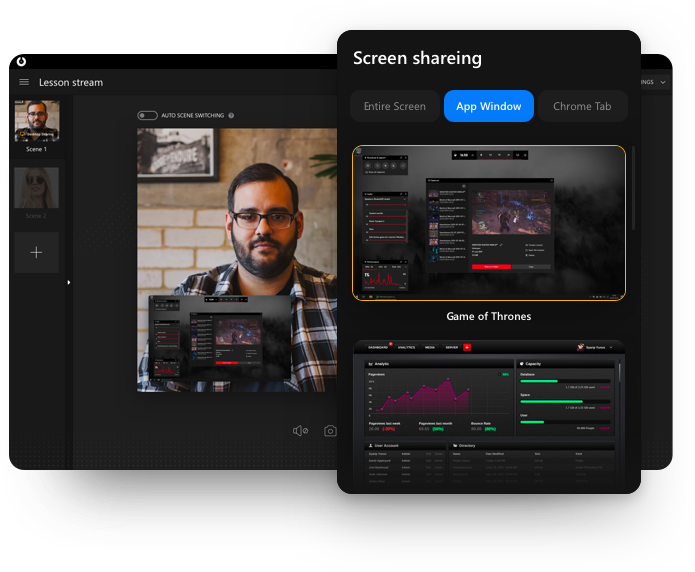Toggle the Auto Scene Switching switch
The height and width of the screenshot is (572, 695).
(x=147, y=116)
